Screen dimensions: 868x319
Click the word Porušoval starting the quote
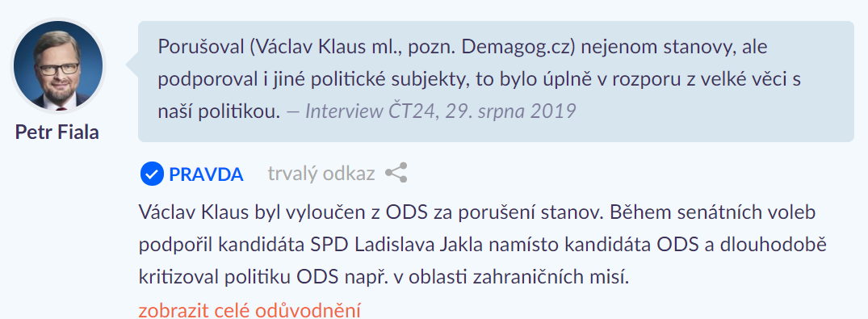(200, 47)
